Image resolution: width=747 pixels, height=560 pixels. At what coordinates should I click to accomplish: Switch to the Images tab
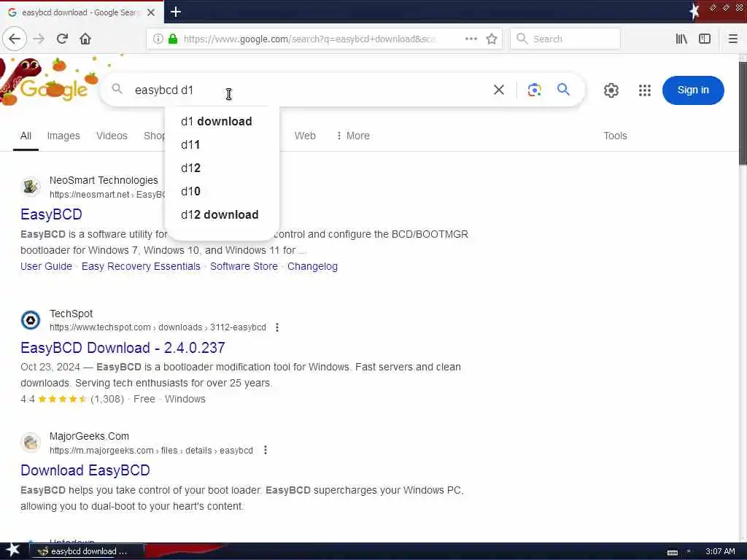coord(63,136)
